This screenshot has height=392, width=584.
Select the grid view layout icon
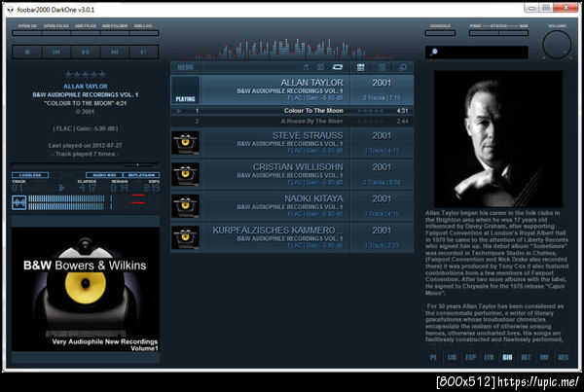point(360,67)
